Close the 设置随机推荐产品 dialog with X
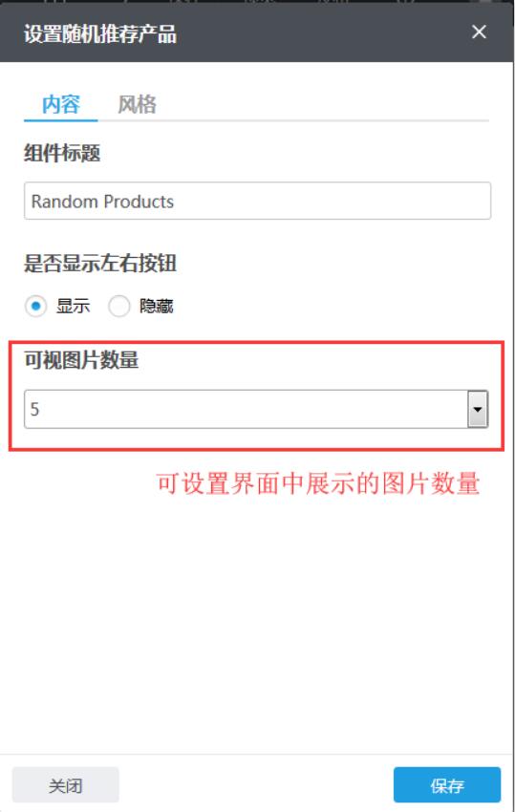Image resolution: width=515 pixels, height=812 pixels. click(479, 32)
